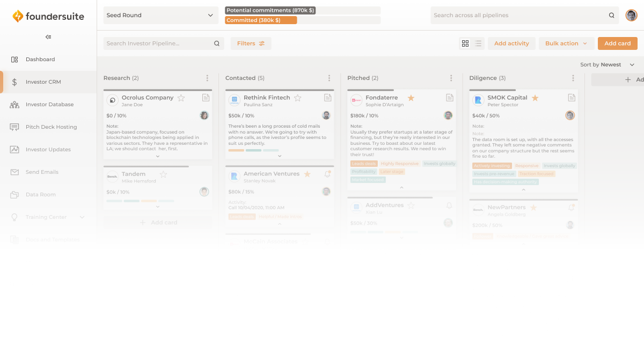
Task: Click the Add card button in the toolbar
Action: coord(618,43)
